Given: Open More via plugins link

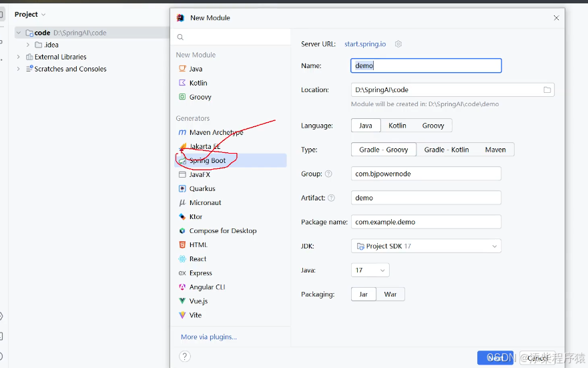Looking at the screenshot, I should (x=209, y=337).
